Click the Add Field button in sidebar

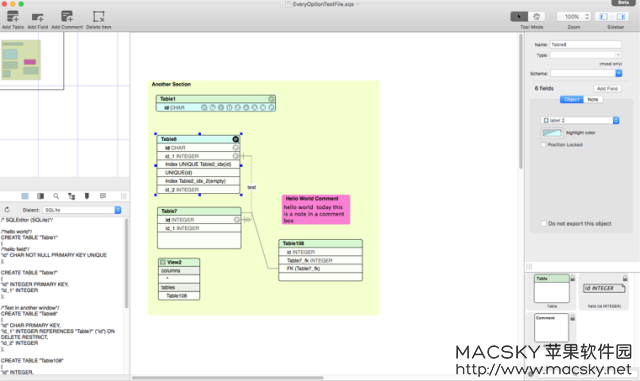click(x=607, y=89)
